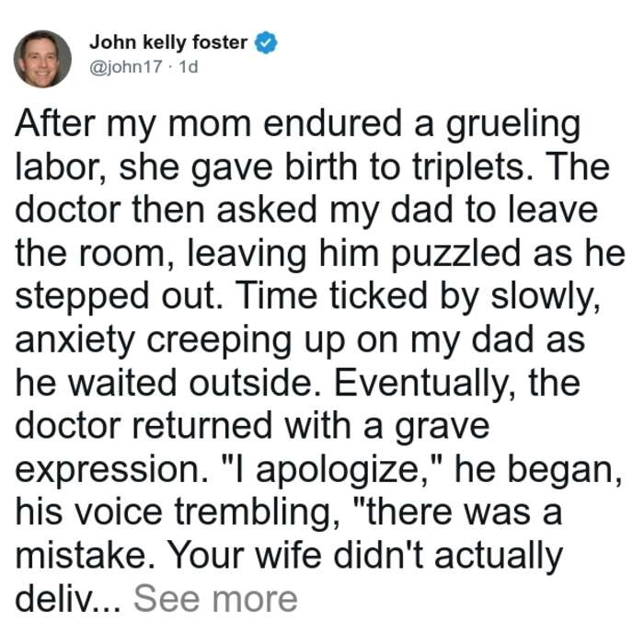Click the text mistake. Your wife didn't actually
The height and width of the screenshot is (644, 644).
coord(289,556)
